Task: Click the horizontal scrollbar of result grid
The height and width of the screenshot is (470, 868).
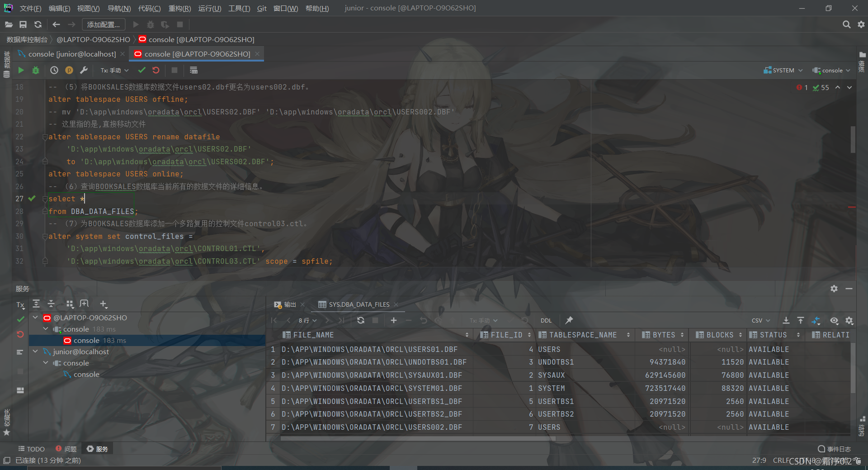Action: tap(418, 438)
